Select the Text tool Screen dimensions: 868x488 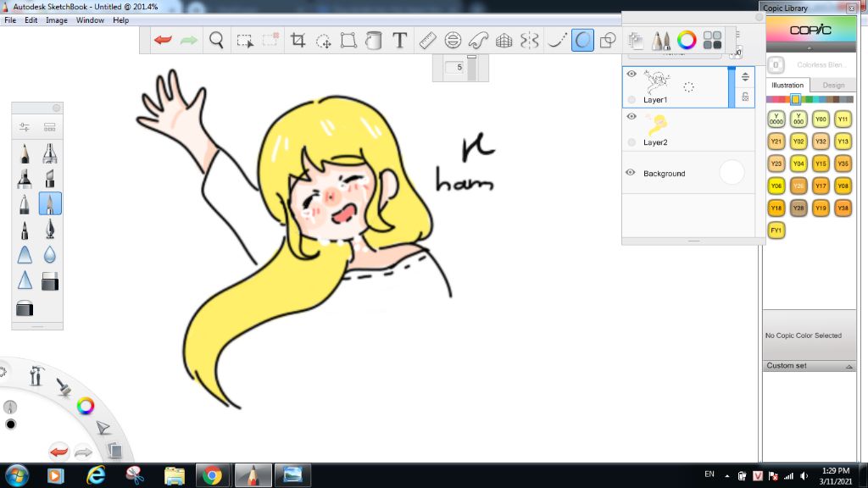point(400,41)
